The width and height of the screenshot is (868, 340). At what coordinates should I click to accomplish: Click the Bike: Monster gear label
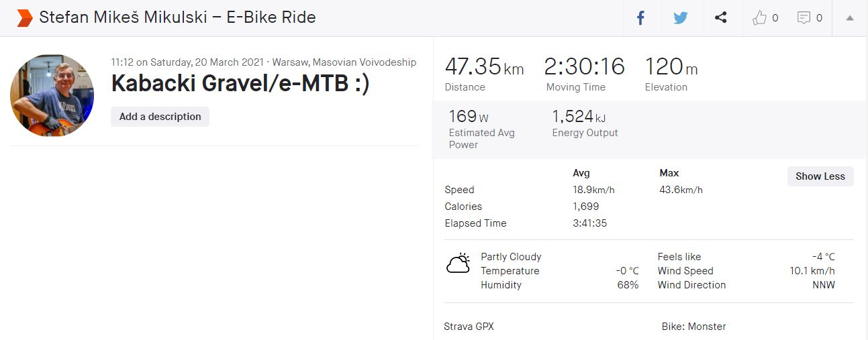[693, 327]
